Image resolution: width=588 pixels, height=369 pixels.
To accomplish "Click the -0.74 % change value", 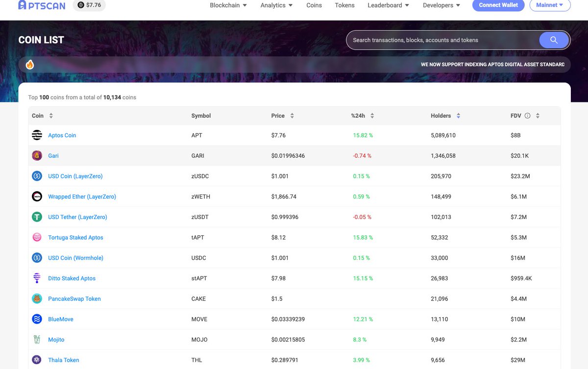I will (362, 156).
